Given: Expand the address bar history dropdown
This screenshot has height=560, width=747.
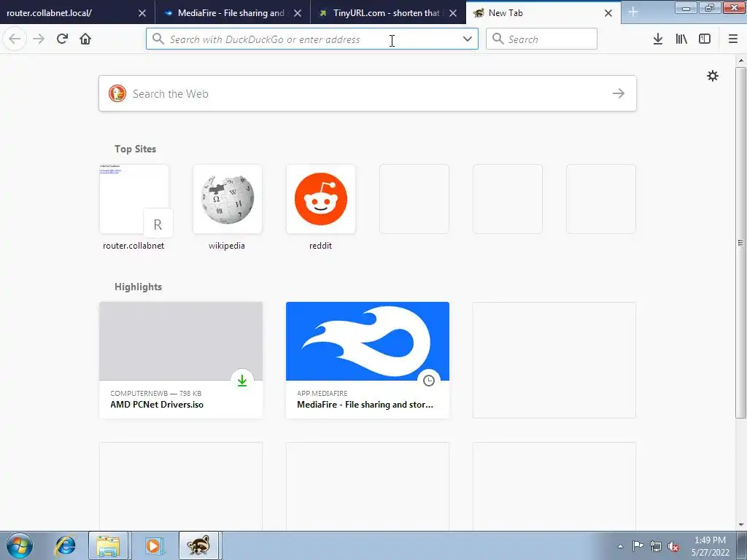Looking at the screenshot, I should pyautogui.click(x=468, y=39).
